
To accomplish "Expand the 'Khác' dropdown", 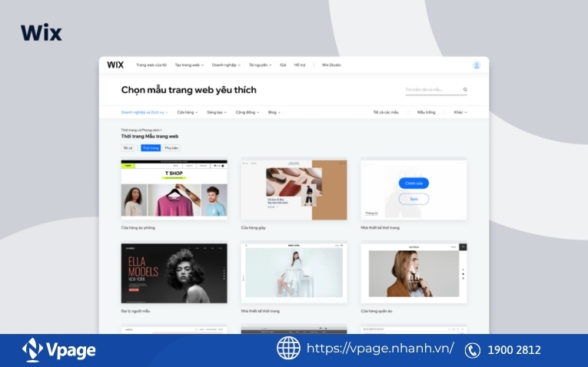I will tap(460, 112).
